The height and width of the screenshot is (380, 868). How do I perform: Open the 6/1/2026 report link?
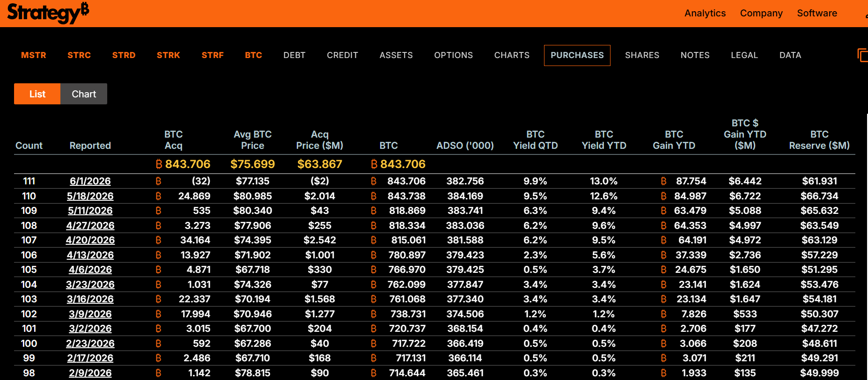point(90,181)
